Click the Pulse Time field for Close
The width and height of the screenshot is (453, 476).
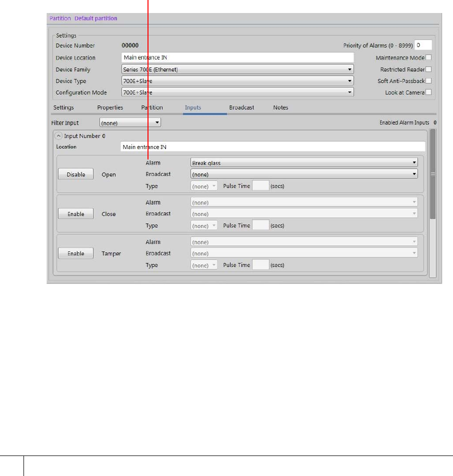[x=260, y=225]
